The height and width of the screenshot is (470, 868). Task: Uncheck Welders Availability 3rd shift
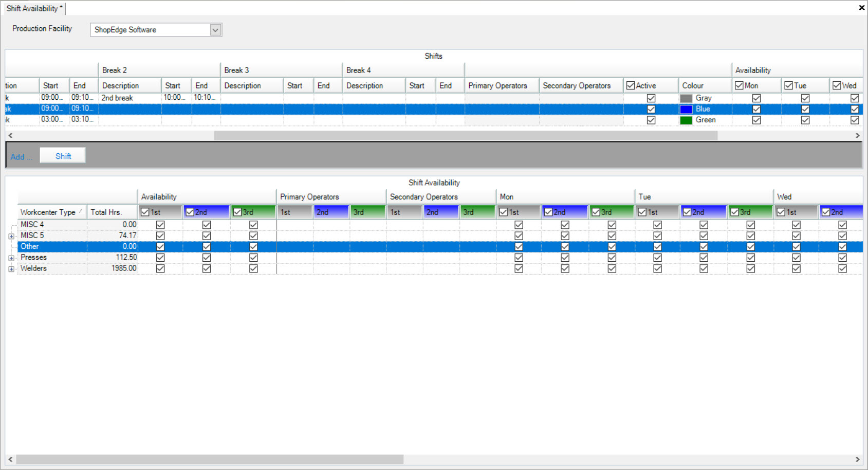click(x=253, y=268)
